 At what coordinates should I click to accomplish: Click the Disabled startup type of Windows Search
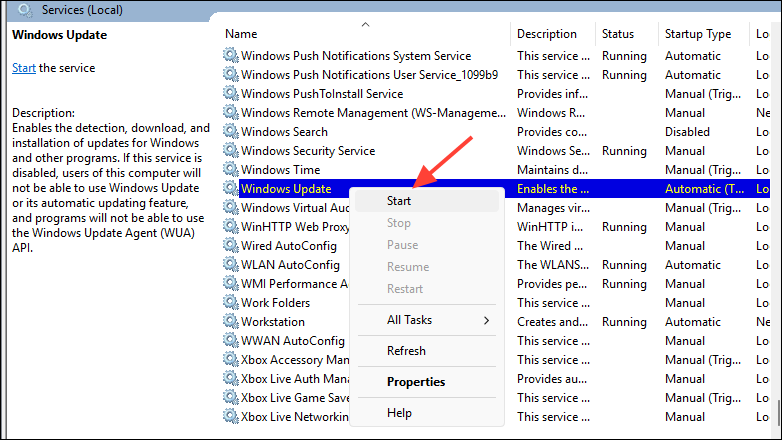687,132
